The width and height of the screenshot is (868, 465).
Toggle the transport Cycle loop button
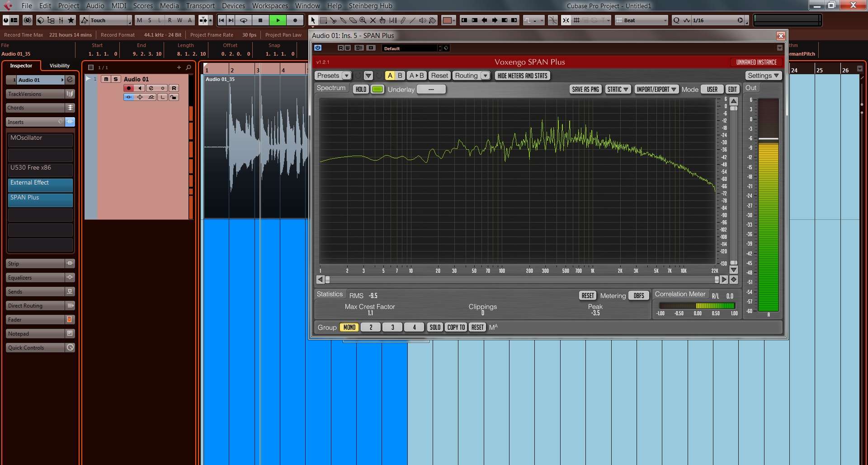243,20
